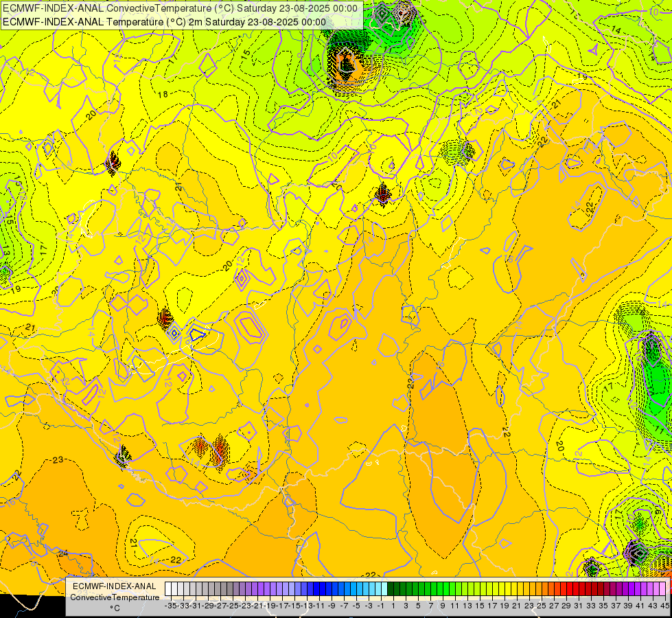The height and width of the screenshot is (618, 672).
Task: Select the pink swatch above 45
Action: coord(663,589)
